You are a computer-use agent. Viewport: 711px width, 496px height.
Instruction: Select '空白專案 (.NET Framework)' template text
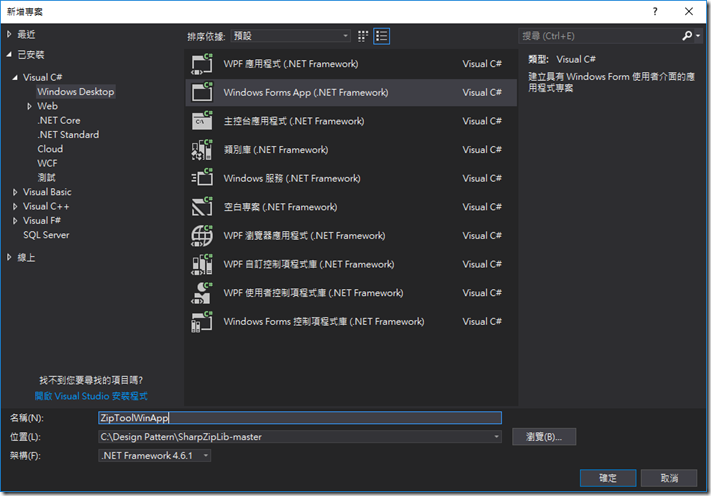pyautogui.click(x=280, y=207)
